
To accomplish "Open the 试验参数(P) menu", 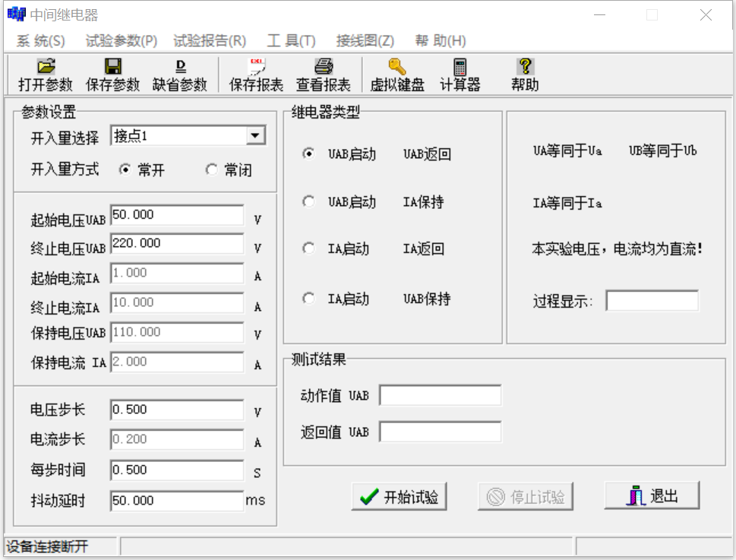I will [122, 40].
